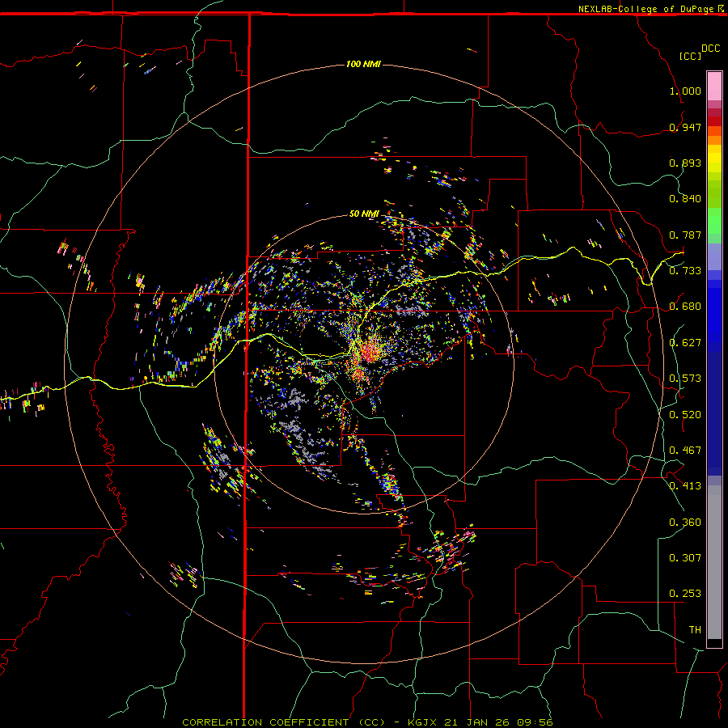Click the NEXLAB-College of DuPage credit text

tap(645, 9)
